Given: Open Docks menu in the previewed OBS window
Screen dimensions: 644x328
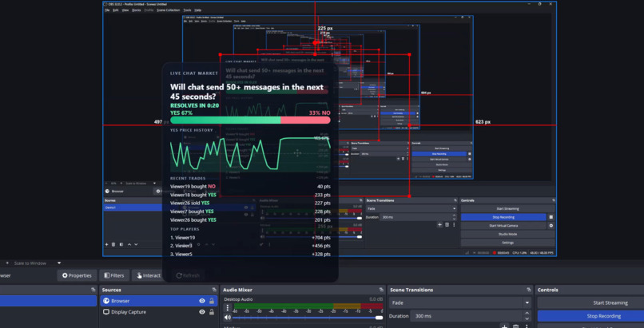Looking at the screenshot, I should click(137, 10).
